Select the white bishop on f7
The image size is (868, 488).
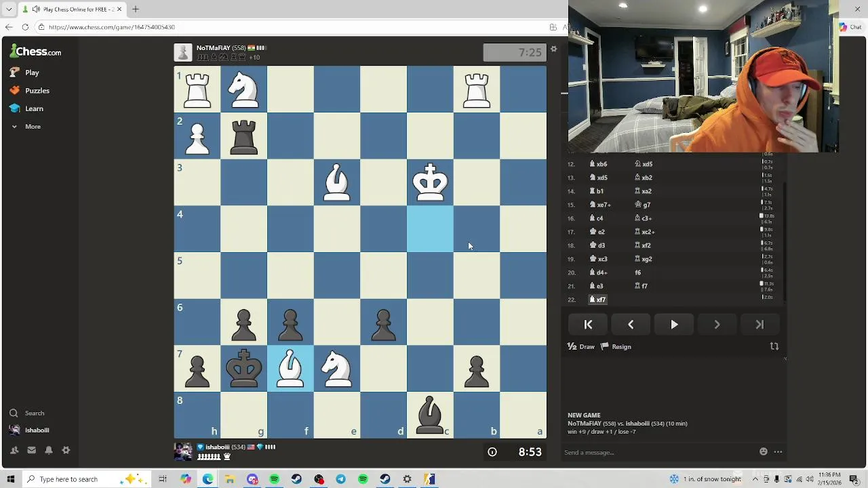(x=290, y=369)
